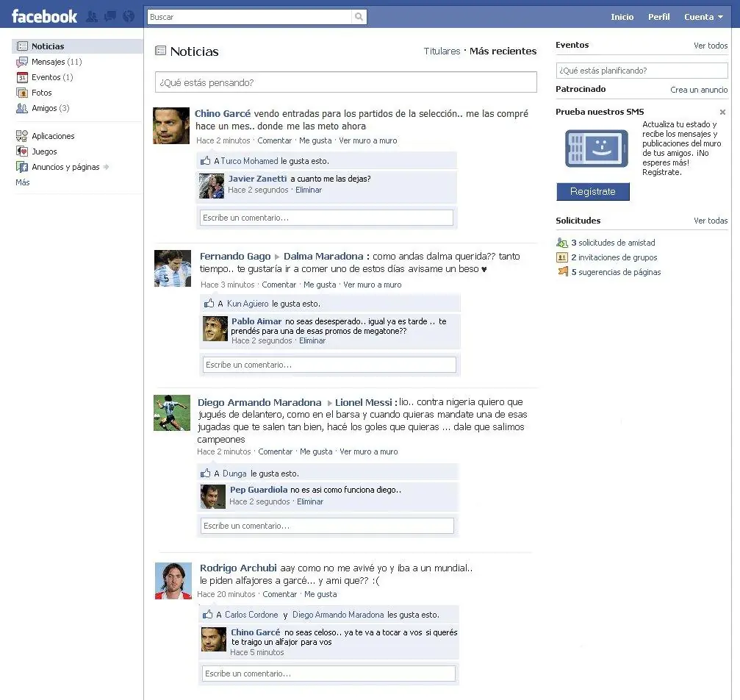Open messages icon in top bar
This screenshot has height=700, width=740.
110,17
